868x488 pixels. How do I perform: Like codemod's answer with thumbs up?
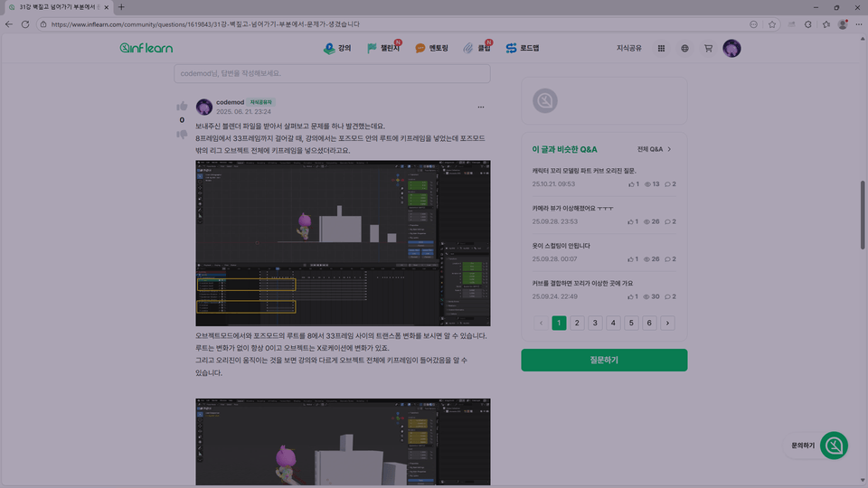pyautogui.click(x=182, y=107)
